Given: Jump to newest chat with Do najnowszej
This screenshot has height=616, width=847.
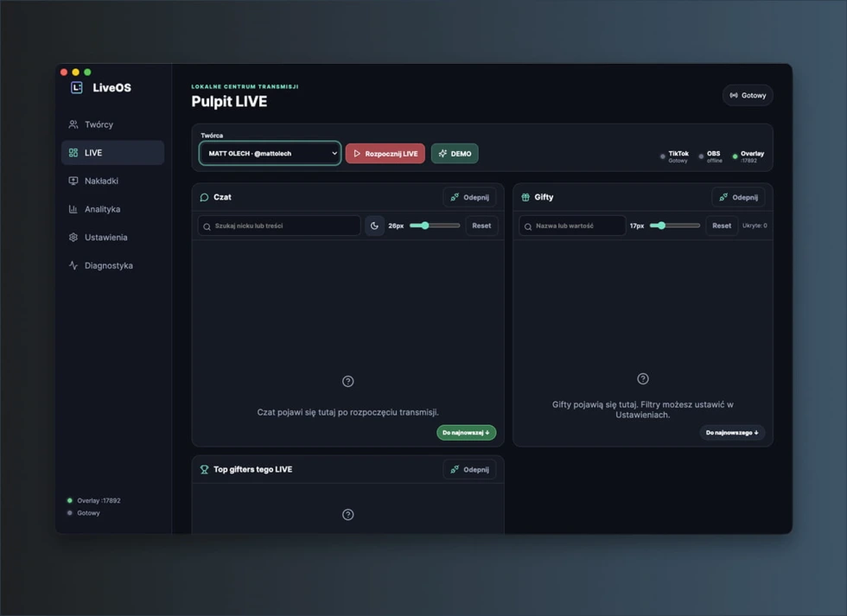Looking at the screenshot, I should tap(466, 433).
